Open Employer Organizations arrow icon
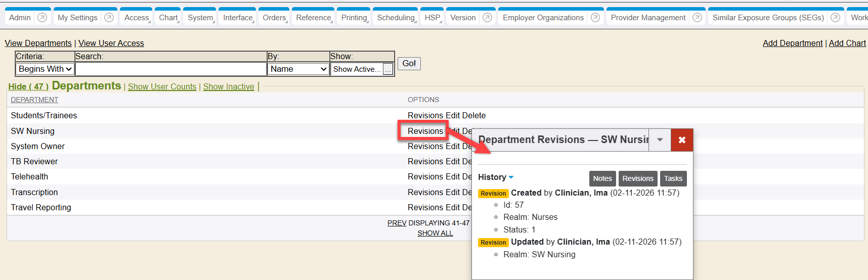 coord(595,18)
